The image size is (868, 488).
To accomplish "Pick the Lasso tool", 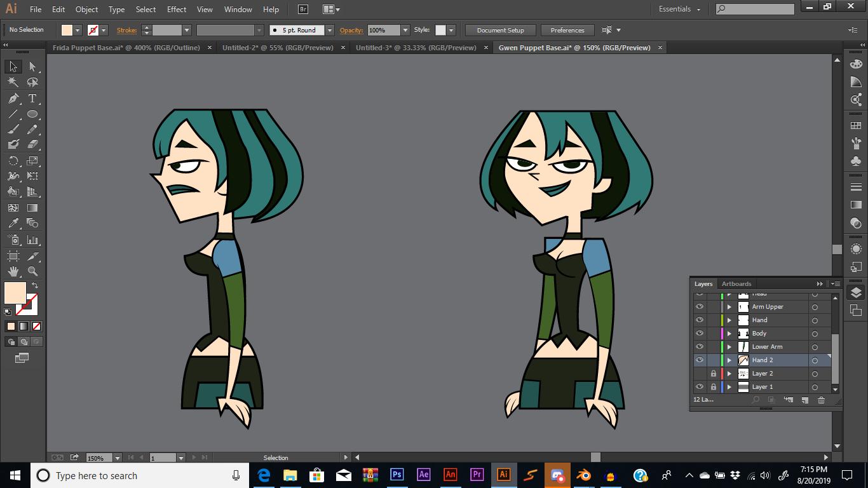I will (x=32, y=83).
